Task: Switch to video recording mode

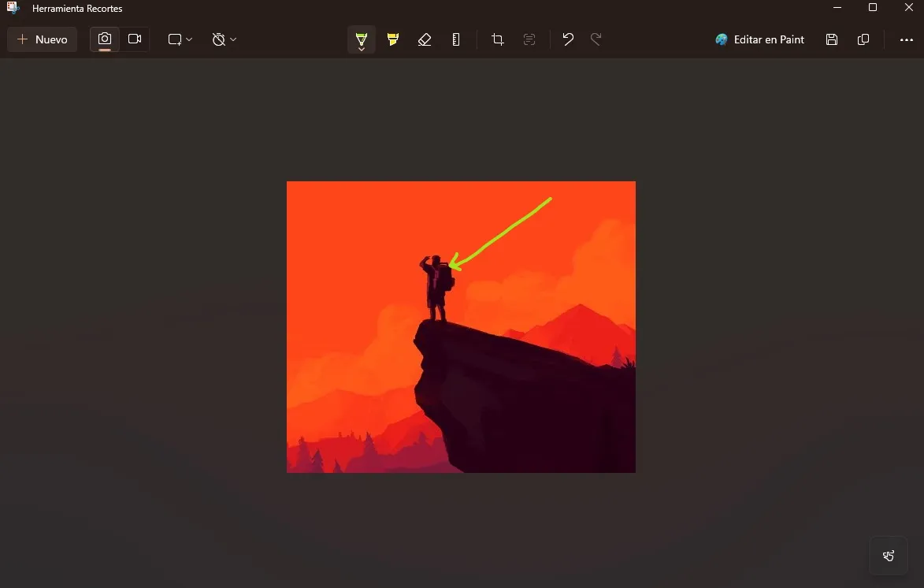Action: (135, 39)
